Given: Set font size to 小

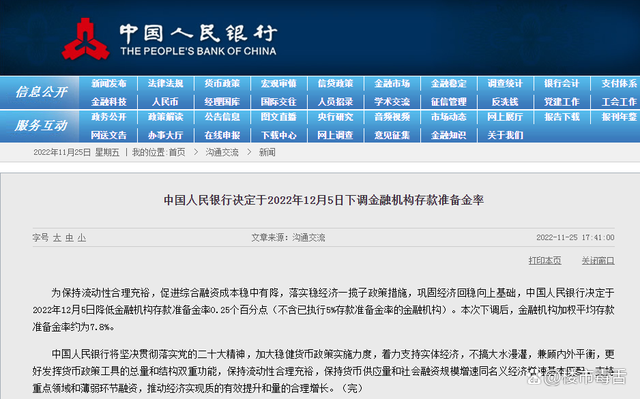Looking at the screenshot, I should tap(82, 238).
